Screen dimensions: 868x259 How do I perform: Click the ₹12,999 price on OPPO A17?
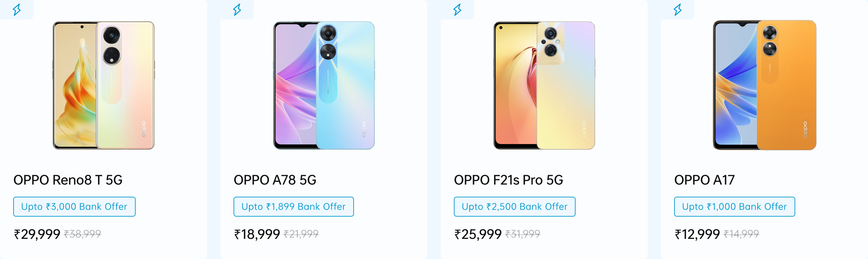click(x=697, y=234)
